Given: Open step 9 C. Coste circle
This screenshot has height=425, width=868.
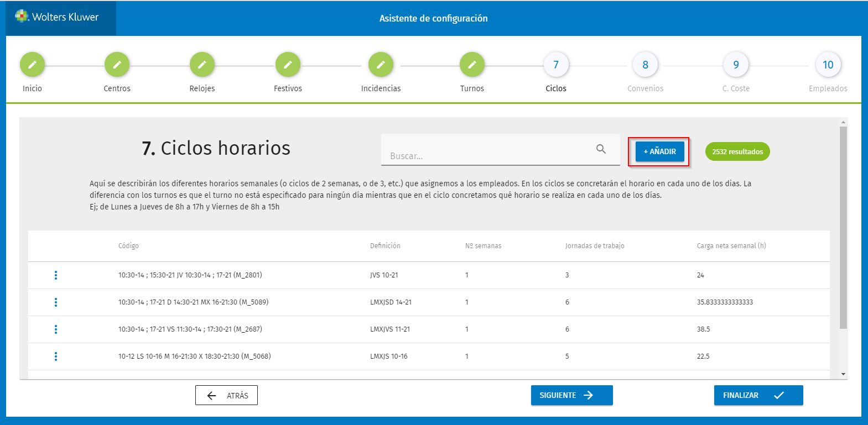Looking at the screenshot, I should pos(736,65).
